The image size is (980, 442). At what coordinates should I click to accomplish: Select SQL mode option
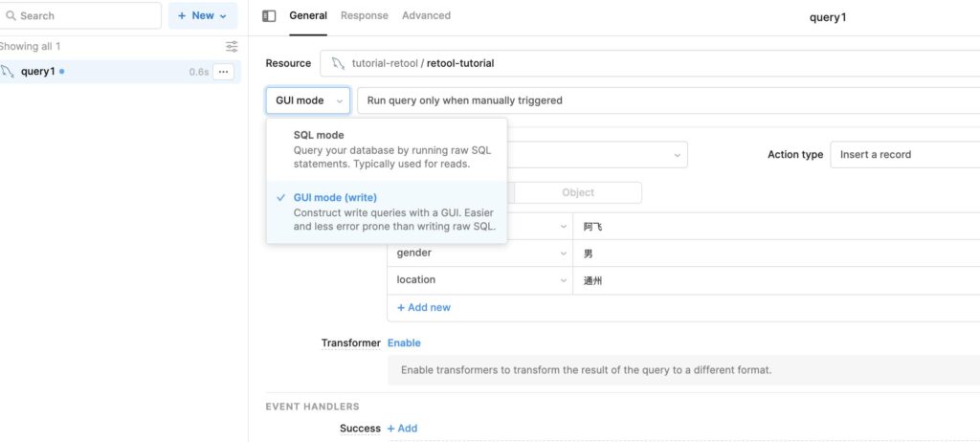[x=387, y=149]
